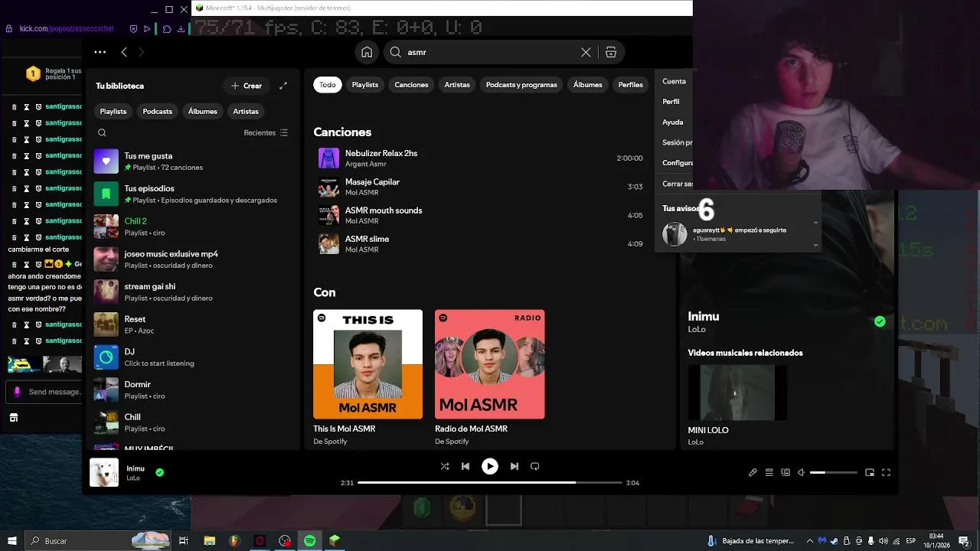This screenshot has height=551, width=980.
Task: Open Radio de Mol ASMR cover
Action: click(x=490, y=364)
